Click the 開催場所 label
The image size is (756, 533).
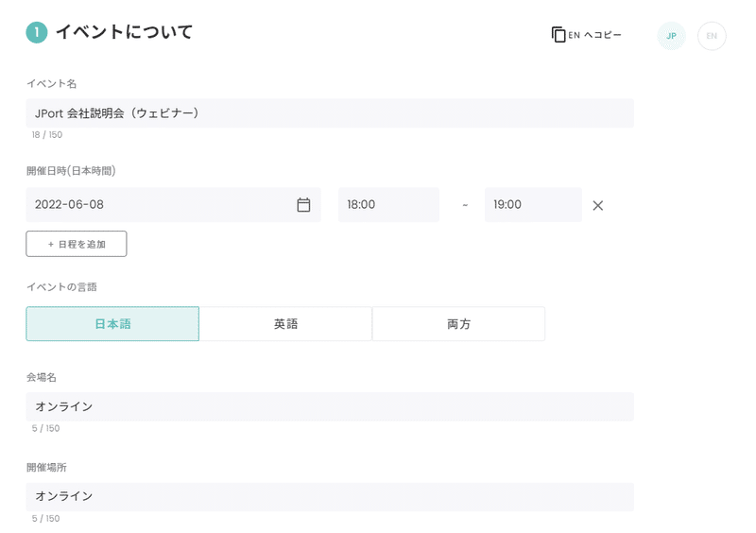point(46,468)
